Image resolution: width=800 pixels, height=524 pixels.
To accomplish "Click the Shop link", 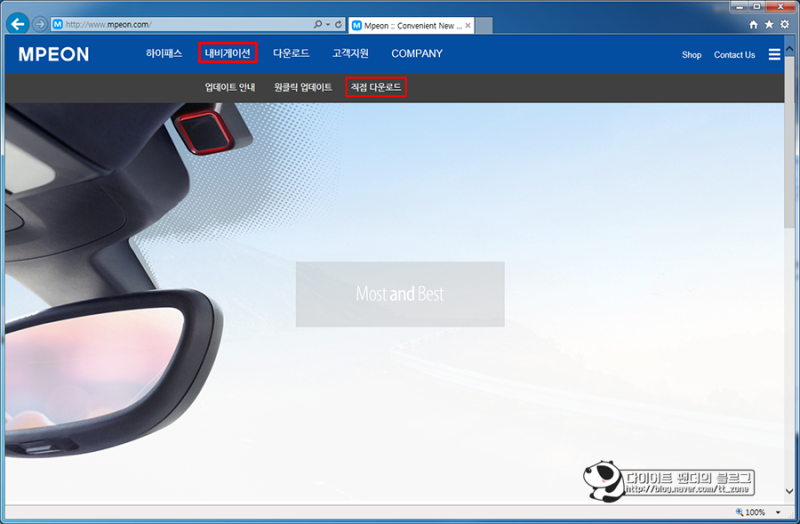I will pyautogui.click(x=691, y=55).
